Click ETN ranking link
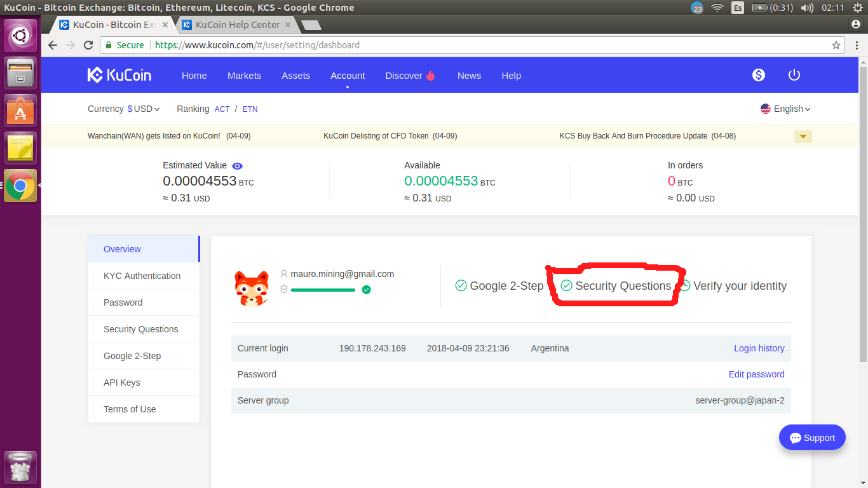 point(250,109)
